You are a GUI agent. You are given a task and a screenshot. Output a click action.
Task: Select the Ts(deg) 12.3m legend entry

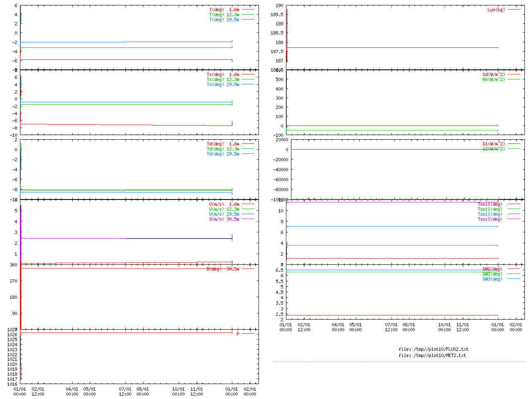coord(223,79)
